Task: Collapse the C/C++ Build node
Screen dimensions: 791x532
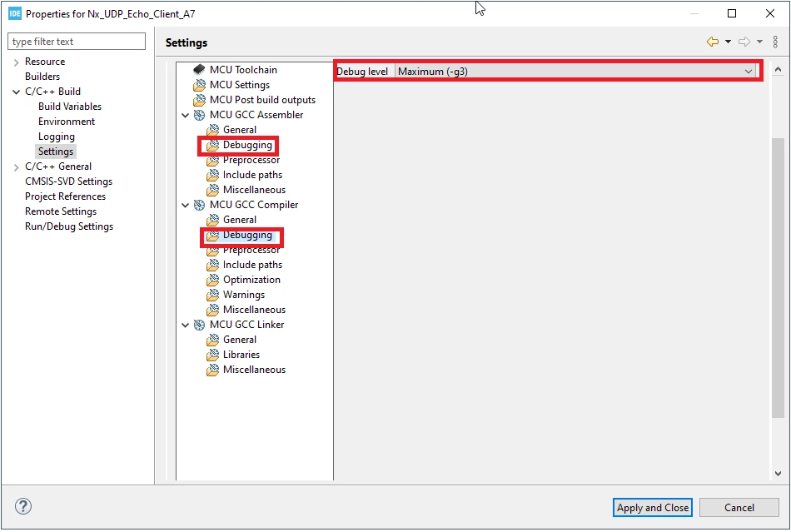Action: click(16, 92)
